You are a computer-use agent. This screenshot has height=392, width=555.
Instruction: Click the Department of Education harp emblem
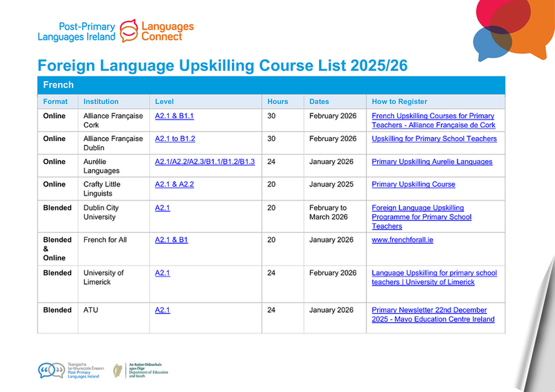[x=117, y=370]
